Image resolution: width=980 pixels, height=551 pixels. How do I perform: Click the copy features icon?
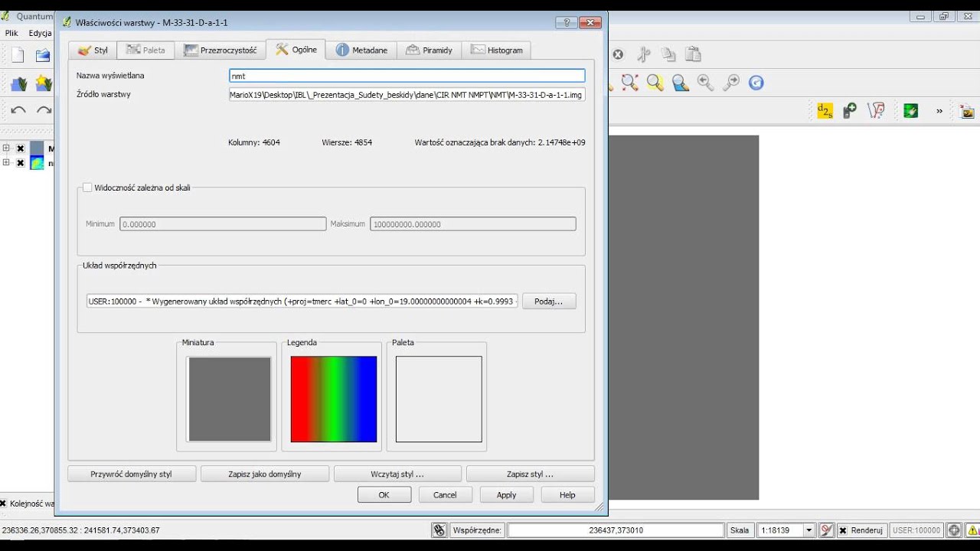668,54
